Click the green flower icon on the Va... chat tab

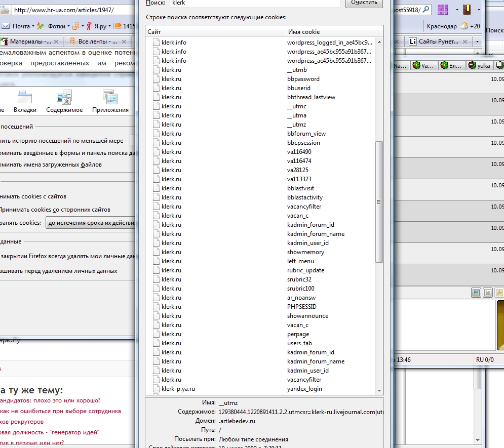tap(416, 65)
